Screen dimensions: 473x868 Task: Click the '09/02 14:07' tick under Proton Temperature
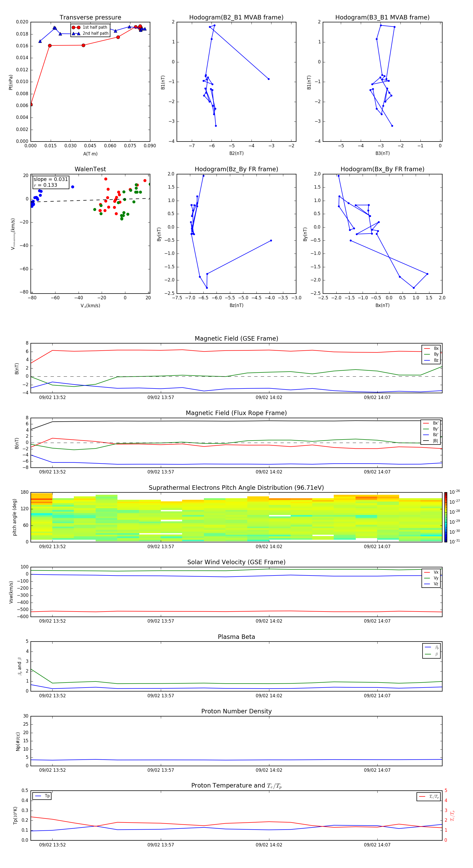377,845
